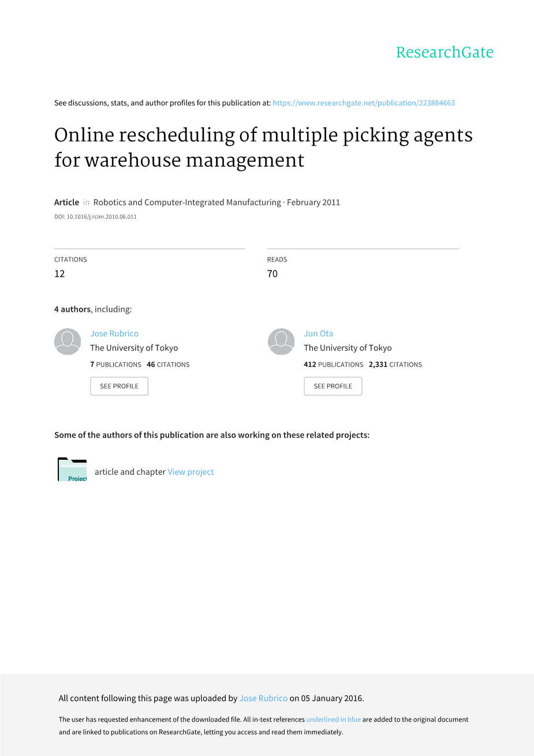
Task: Open Jun Ota author name link
Action: point(319,333)
